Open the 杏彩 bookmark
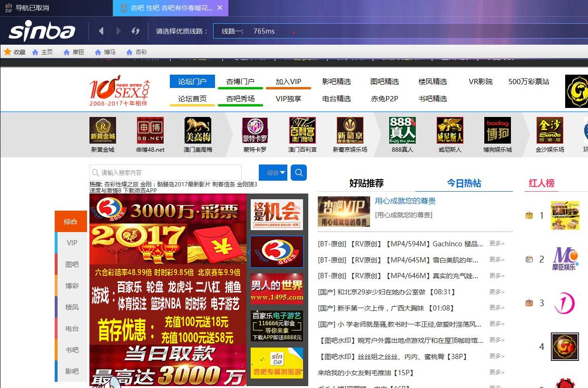Viewport: 588px width, 388px height. click(137, 52)
